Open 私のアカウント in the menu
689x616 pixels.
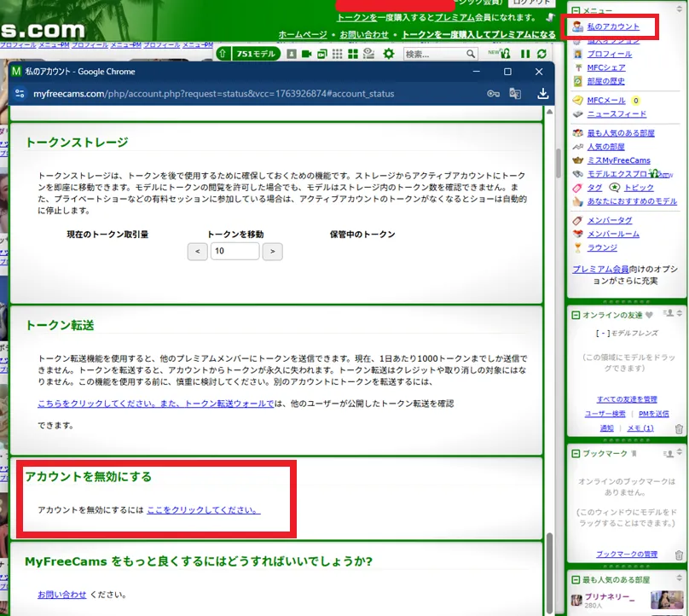coord(612,27)
